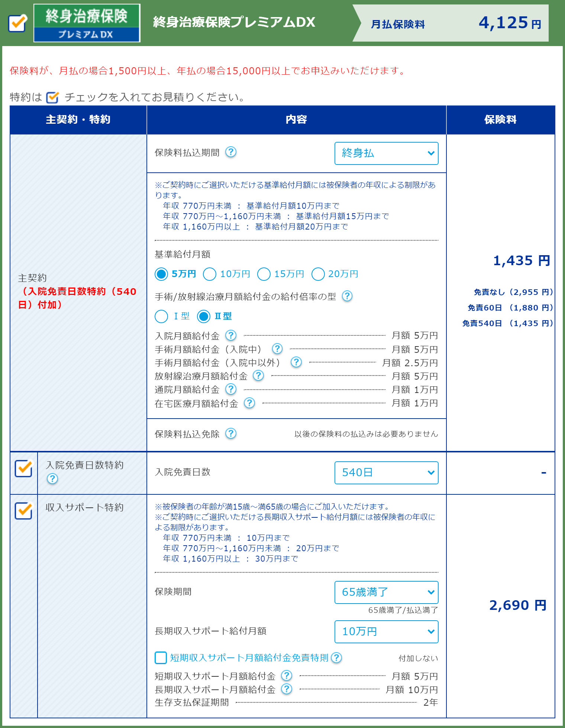Select 5万円 base monthly benefit

click(x=161, y=274)
